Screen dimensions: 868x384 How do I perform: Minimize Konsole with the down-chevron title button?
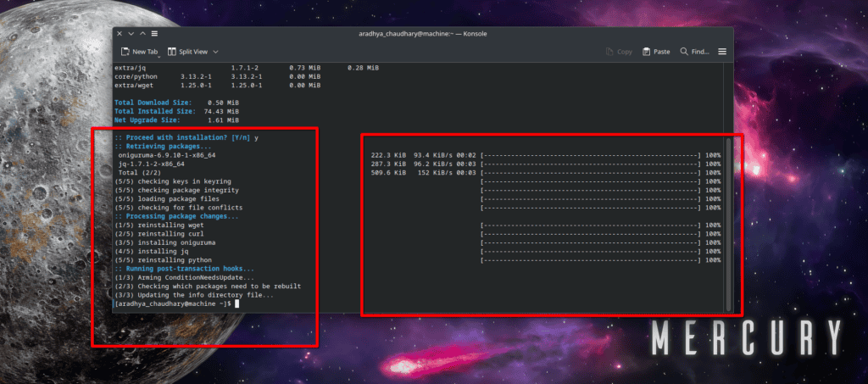click(x=131, y=34)
